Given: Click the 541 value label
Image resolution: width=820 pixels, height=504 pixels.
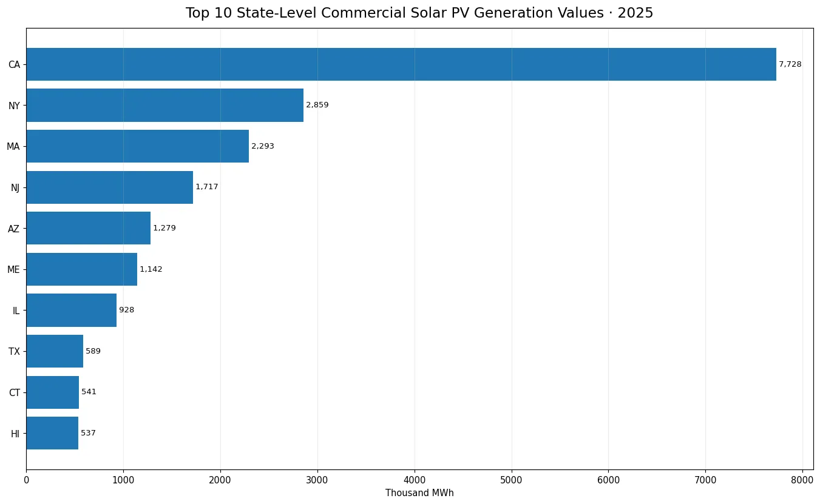Looking at the screenshot, I should (x=89, y=392).
